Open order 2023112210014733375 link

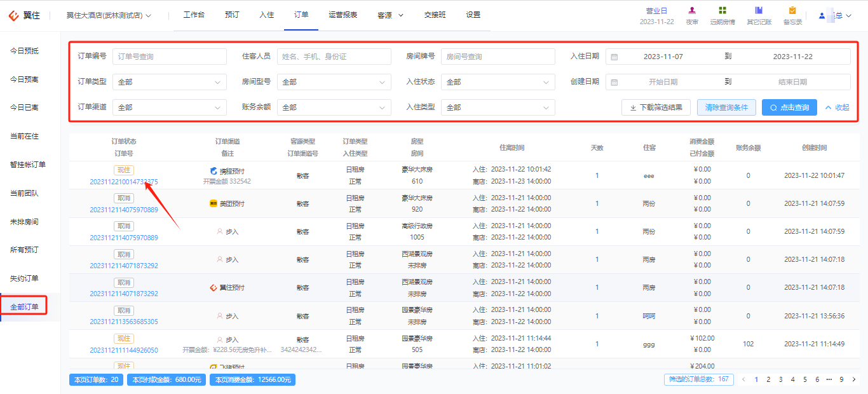pos(124,182)
